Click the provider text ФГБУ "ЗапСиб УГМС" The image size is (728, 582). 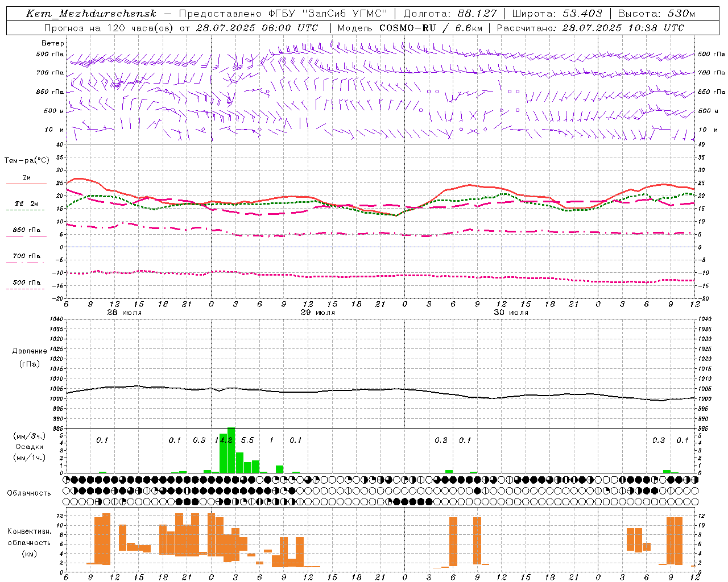pos(328,14)
